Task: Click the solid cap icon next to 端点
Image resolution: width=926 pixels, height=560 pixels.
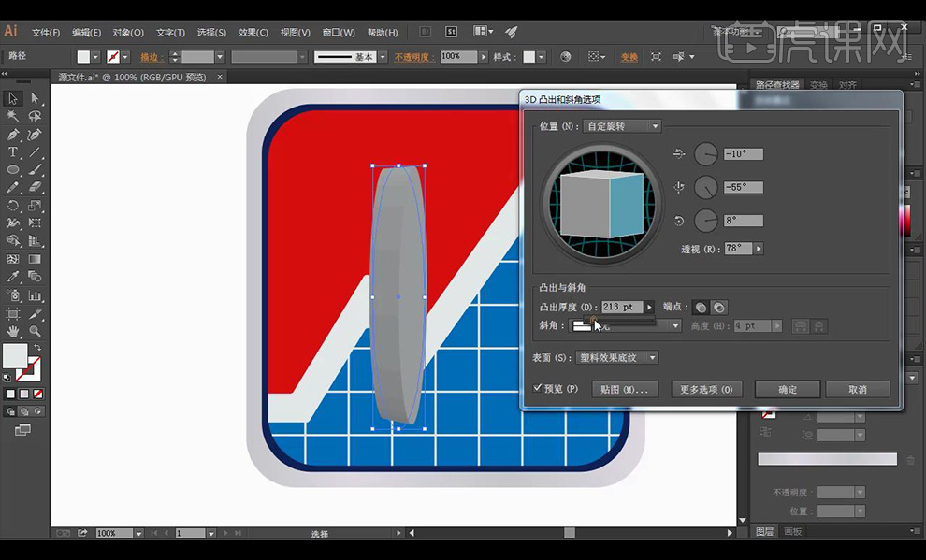Action: [x=701, y=308]
